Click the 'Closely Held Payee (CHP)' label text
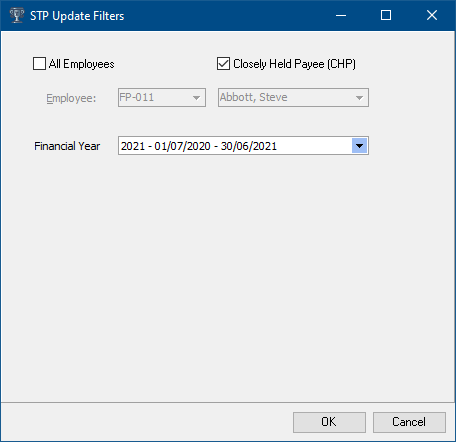The height and width of the screenshot is (442, 456). tap(294, 64)
